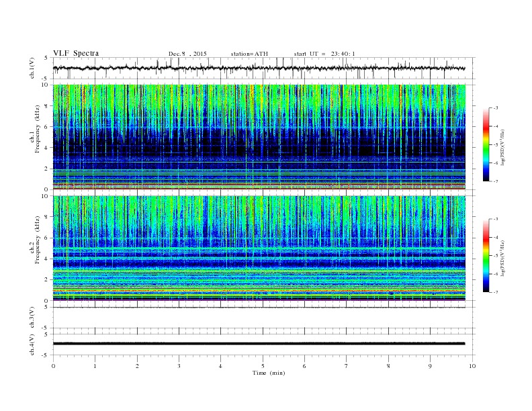Click the '2' tick label on the time axis
Screen dimensions: 532x411
click(137, 366)
